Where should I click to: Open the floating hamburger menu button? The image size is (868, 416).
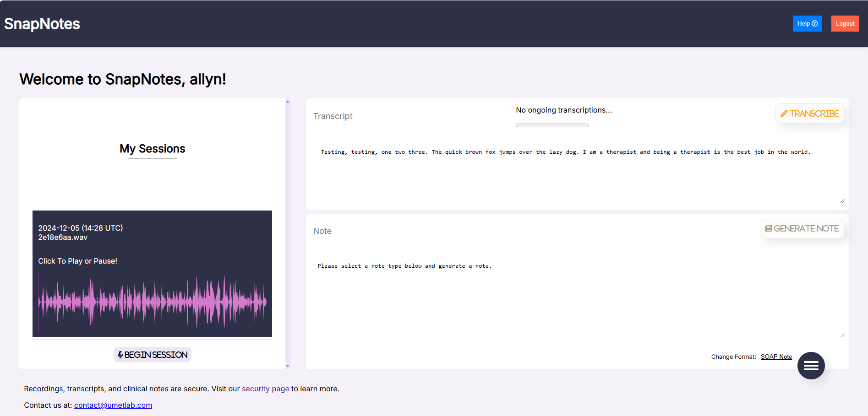pyautogui.click(x=811, y=365)
